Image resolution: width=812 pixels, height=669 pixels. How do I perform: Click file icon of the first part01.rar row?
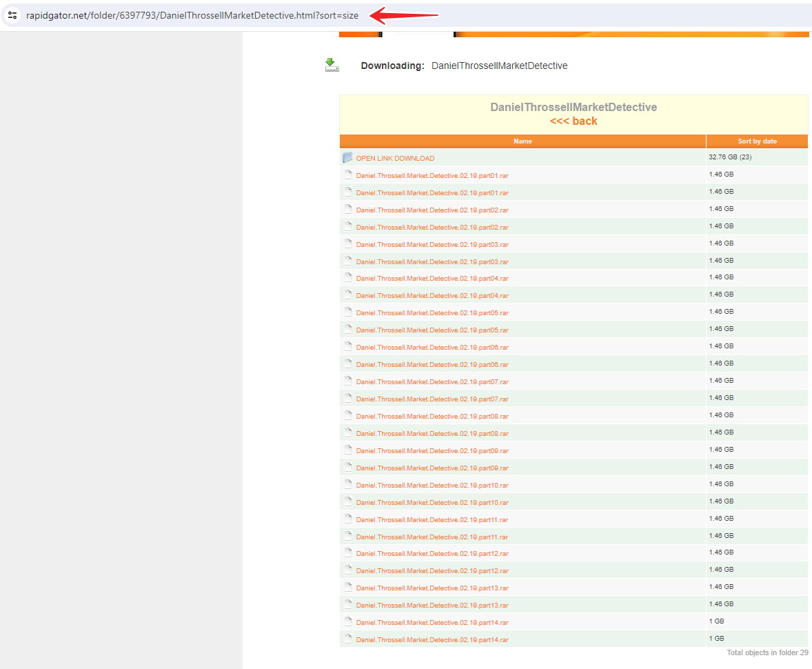click(x=348, y=174)
